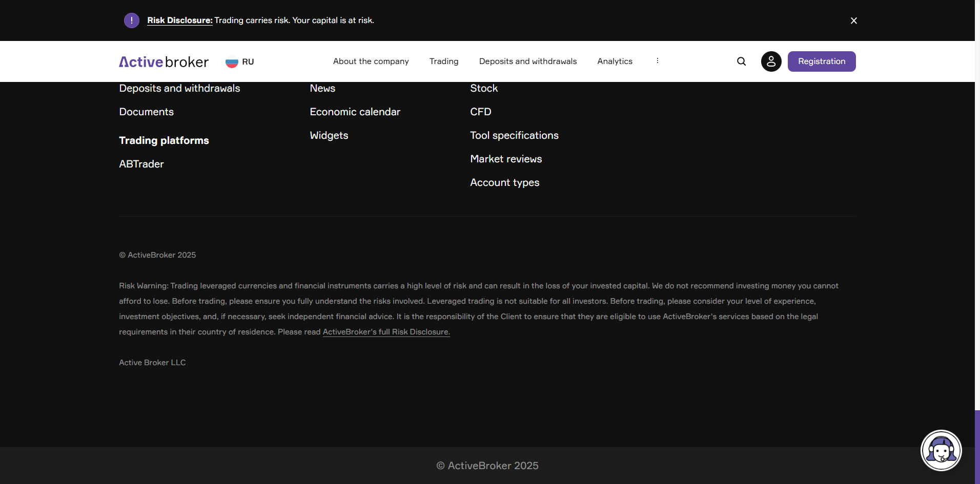The image size is (980, 484).
Task: Open the user account profile icon
Action: (771, 61)
